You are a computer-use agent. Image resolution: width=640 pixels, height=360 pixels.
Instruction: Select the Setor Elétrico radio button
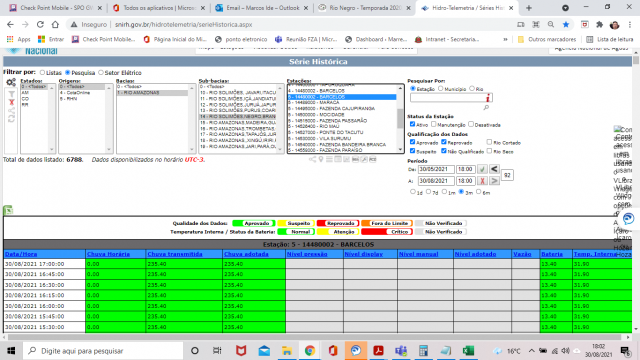pyautogui.click(x=101, y=73)
